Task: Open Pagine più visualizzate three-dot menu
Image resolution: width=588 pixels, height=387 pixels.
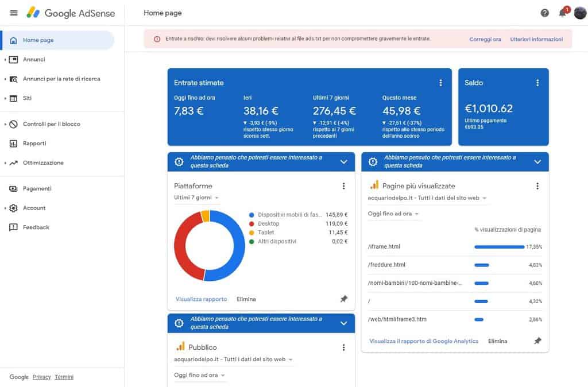Action: (x=537, y=186)
